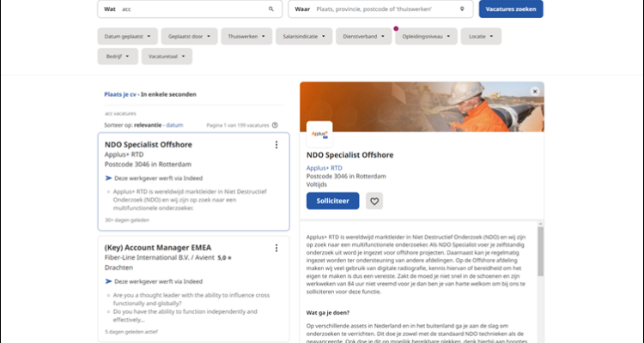
Task: Click the Waar location input field
Action: click(382, 9)
